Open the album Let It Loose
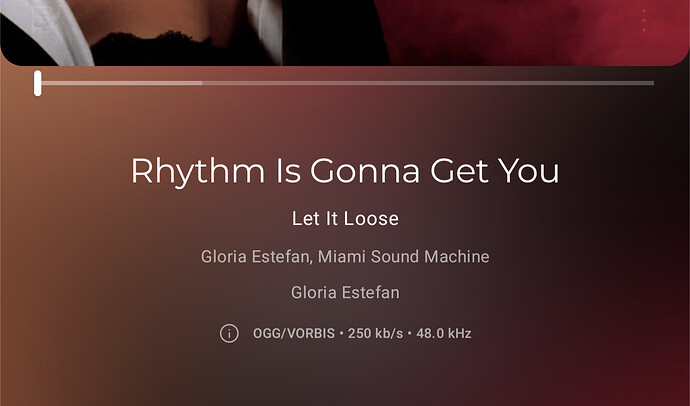Screen dimensions: 690x406 [345, 219]
